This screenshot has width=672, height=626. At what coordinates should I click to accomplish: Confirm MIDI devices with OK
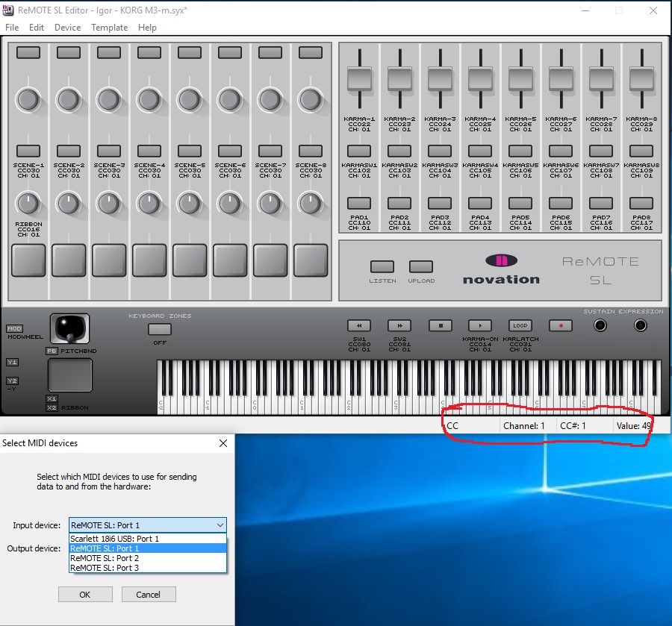(x=85, y=595)
